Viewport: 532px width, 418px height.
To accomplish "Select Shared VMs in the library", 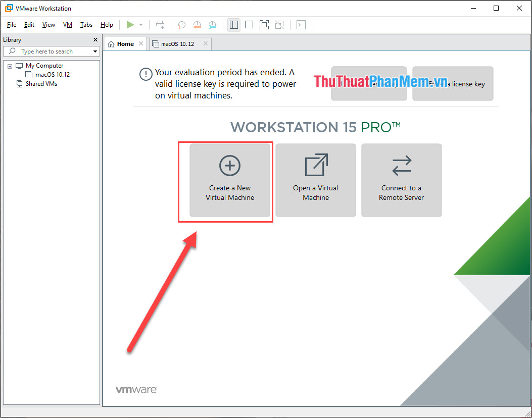I will pyautogui.click(x=41, y=84).
